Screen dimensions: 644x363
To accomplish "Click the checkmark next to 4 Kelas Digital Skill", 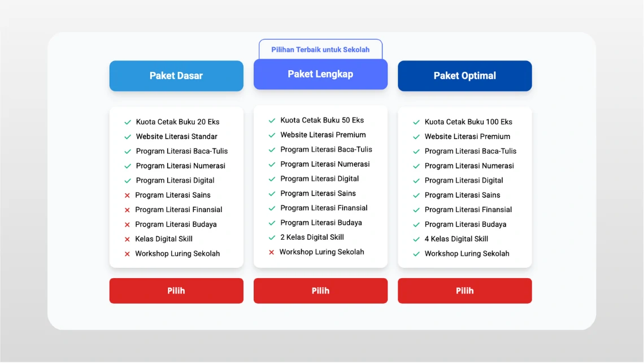I will (x=416, y=239).
